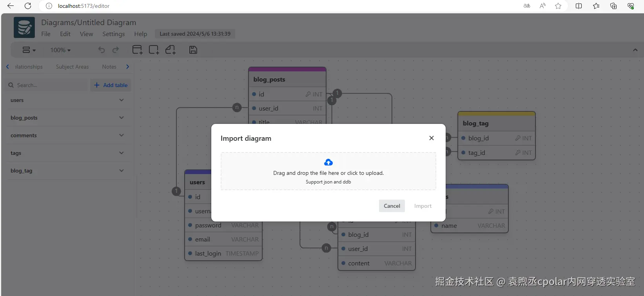644x296 pixels.
Task: Select the blog_tag table header
Action: tap(497, 123)
